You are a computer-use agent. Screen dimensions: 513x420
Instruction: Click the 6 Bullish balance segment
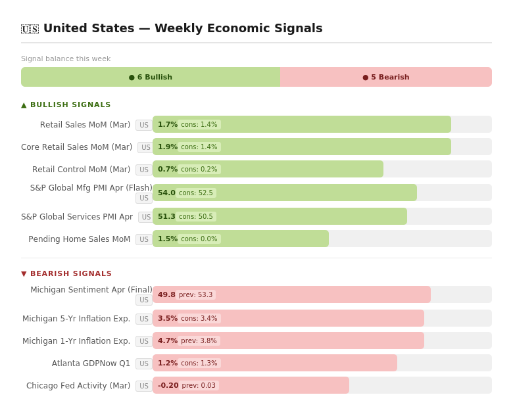pos(151,77)
